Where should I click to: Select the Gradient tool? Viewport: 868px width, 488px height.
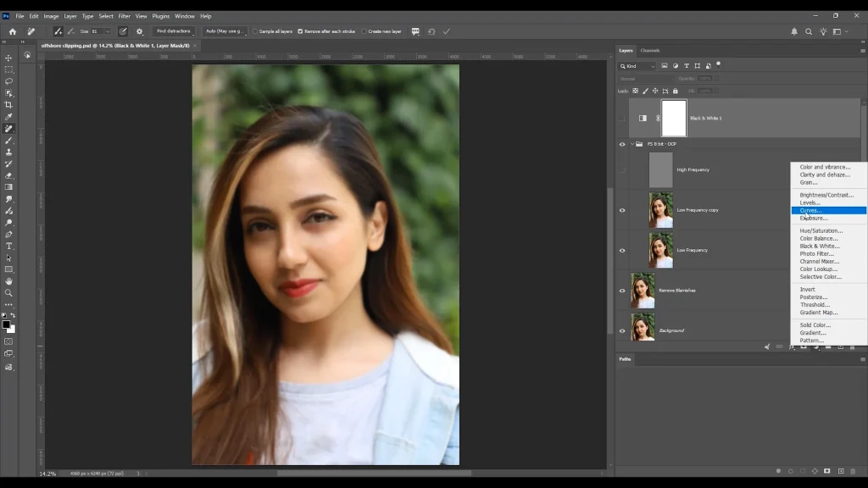pyautogui.click(x=8, y=187)
